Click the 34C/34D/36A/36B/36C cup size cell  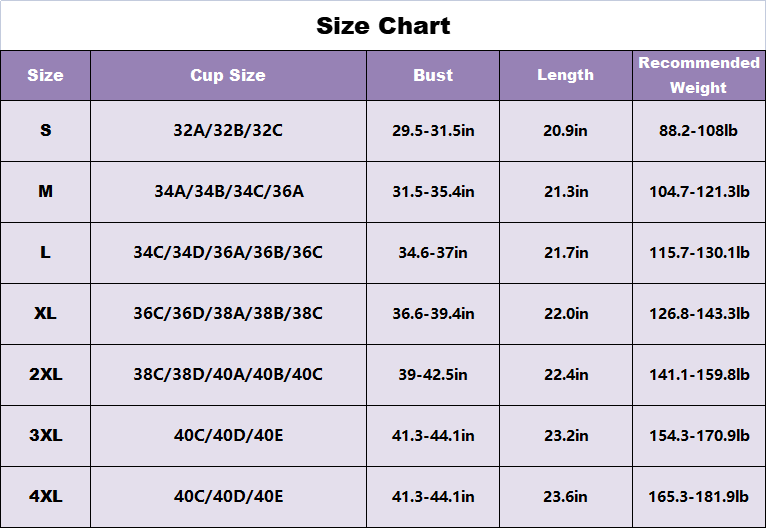pos(228,253)
